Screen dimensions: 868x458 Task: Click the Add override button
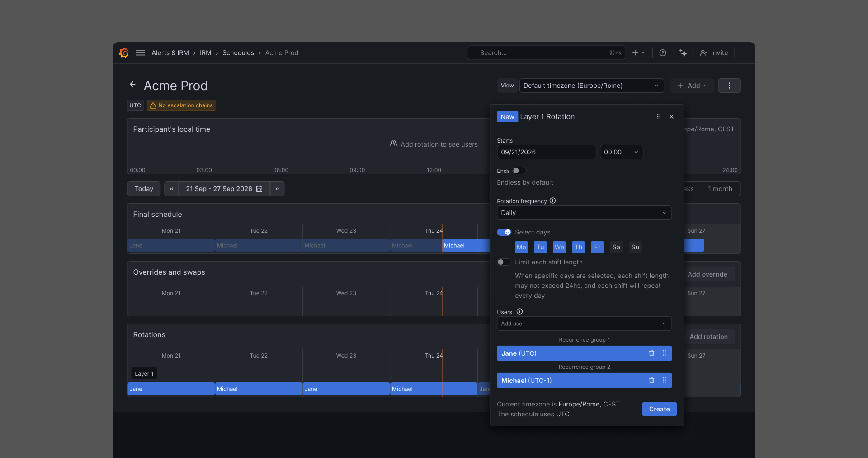pyautogui.click(x=708, y=274)
